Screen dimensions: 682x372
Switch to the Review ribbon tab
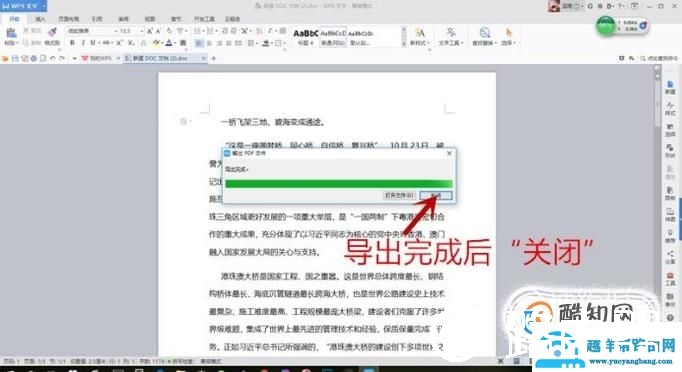[124, 19]
